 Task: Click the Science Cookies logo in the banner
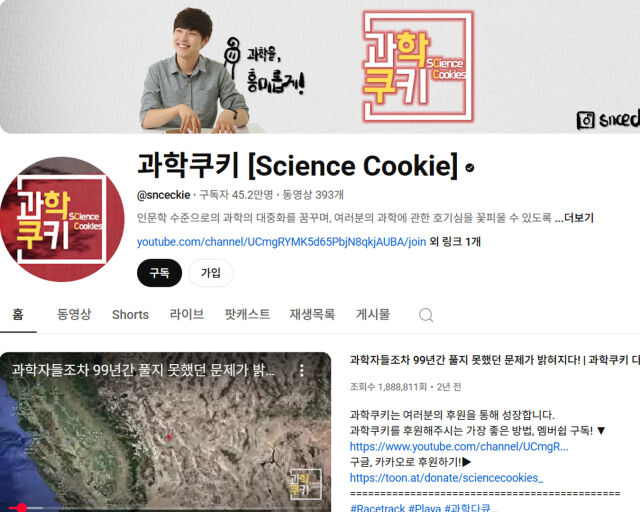pos(418,67)
